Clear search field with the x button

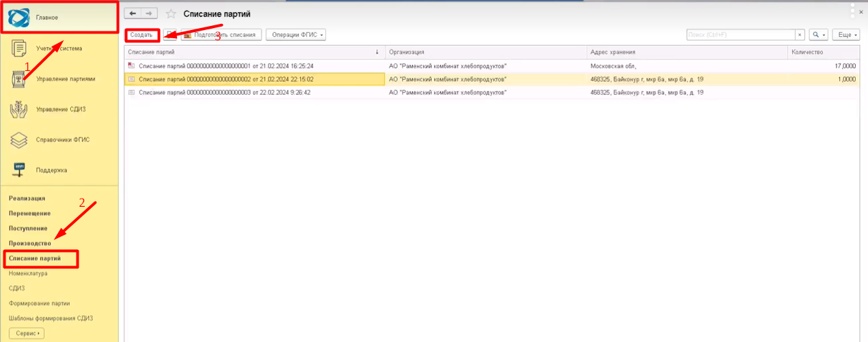point(800,35)
